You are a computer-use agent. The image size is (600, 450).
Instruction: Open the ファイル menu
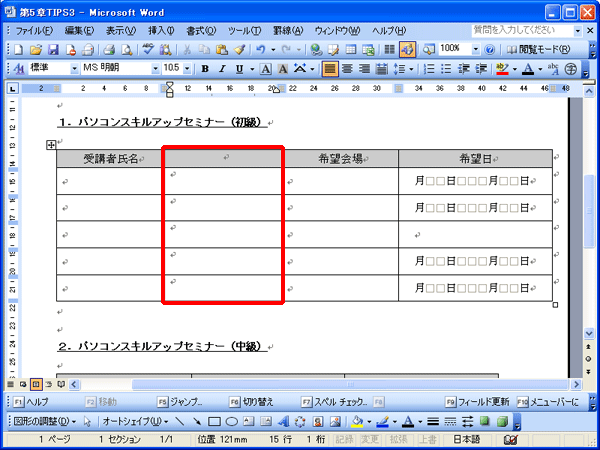click(34, 31)
